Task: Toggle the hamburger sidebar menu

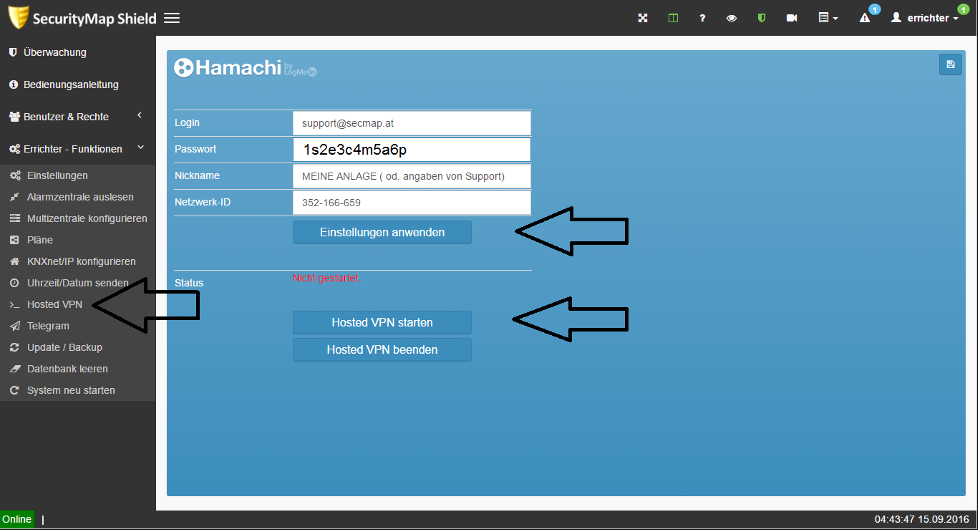Action: (172, 18)
